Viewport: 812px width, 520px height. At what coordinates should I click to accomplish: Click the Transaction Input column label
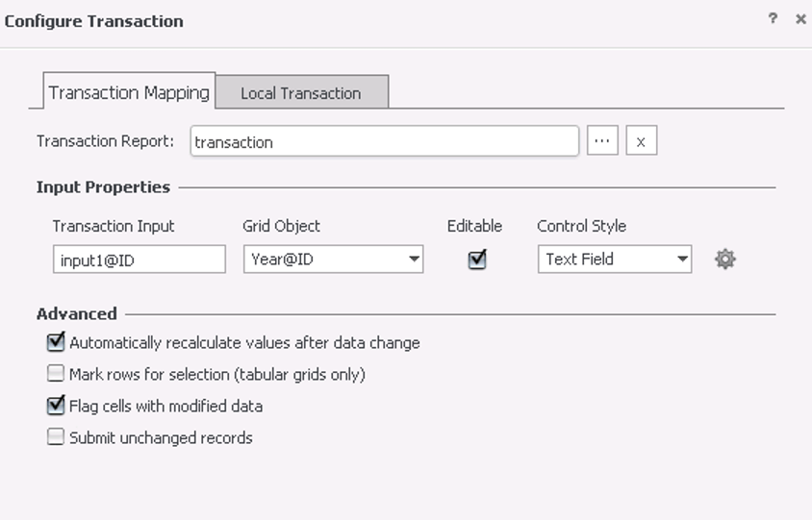pyautogui.click(x=114, y=226)
